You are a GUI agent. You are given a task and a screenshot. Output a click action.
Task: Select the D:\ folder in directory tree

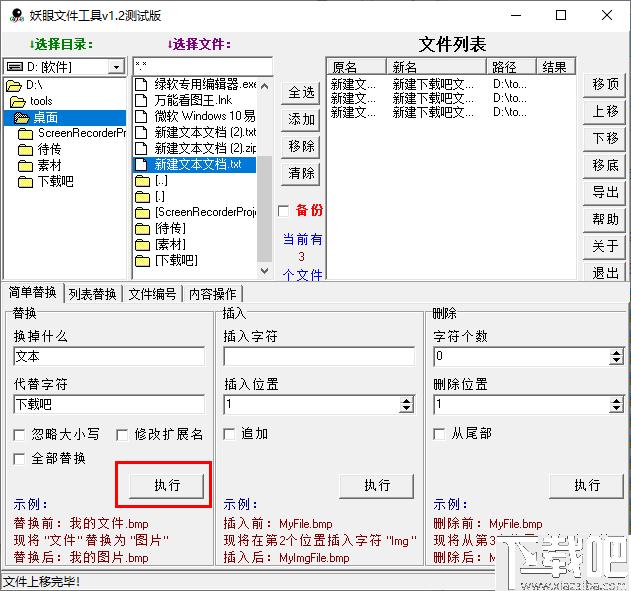click(25, 85)
